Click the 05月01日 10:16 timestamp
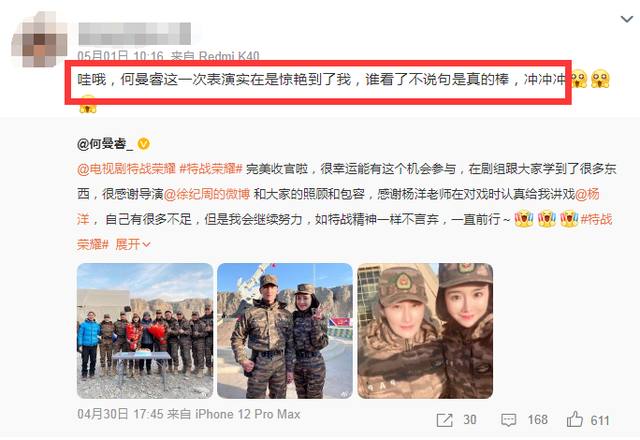 [x=120, y=56]
